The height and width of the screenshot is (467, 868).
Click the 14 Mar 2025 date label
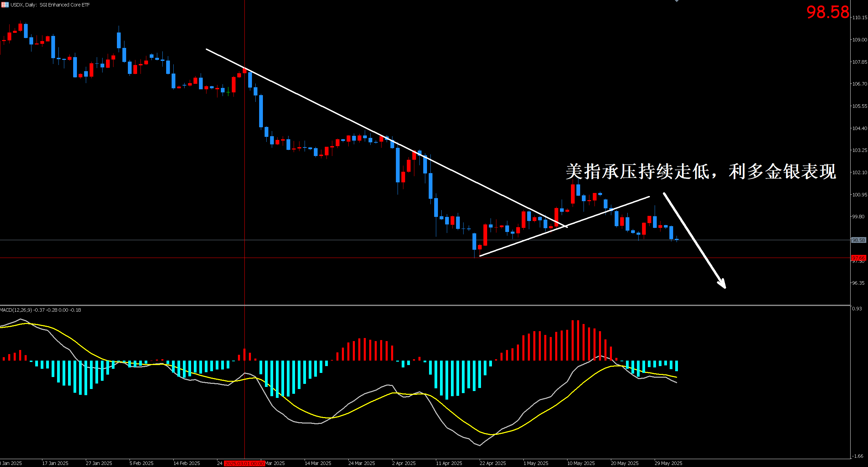coord(318,463)
